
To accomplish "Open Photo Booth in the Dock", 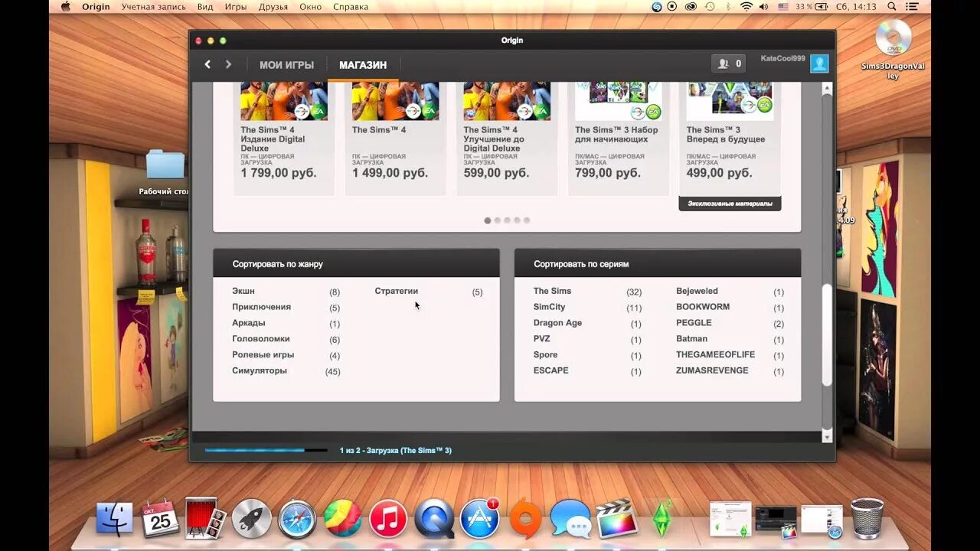I will coord(205,519).
